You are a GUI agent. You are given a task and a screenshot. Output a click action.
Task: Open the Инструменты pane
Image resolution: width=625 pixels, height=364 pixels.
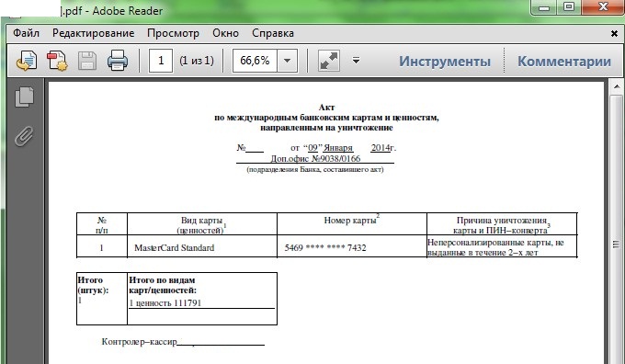pyautogui.click(x=445, y=61)
